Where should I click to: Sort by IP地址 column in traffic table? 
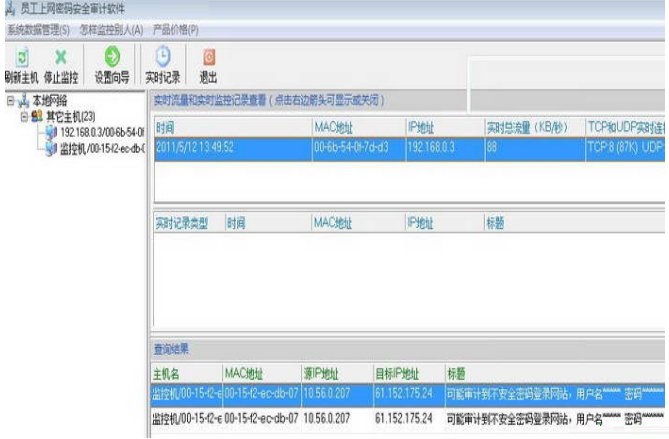pos(445,127)
